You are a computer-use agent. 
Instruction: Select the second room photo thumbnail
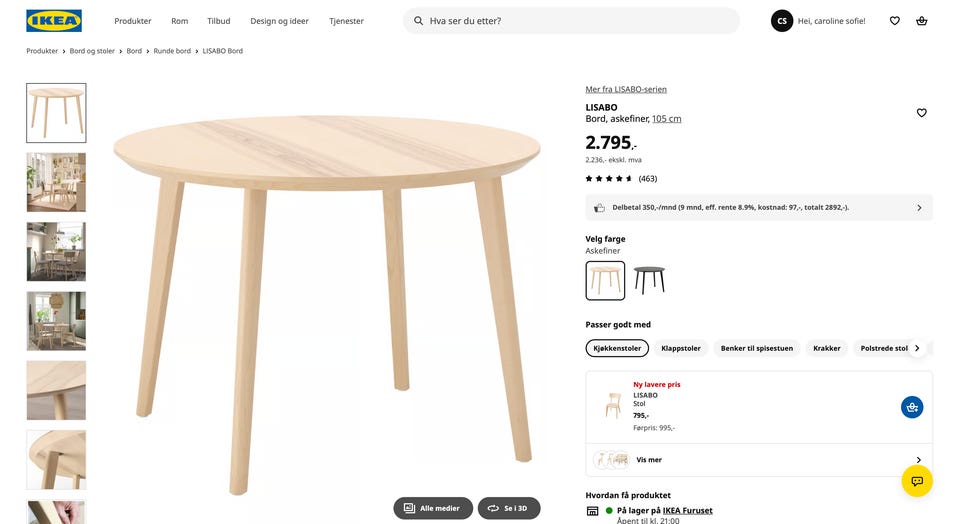click(x=56, y=252)
